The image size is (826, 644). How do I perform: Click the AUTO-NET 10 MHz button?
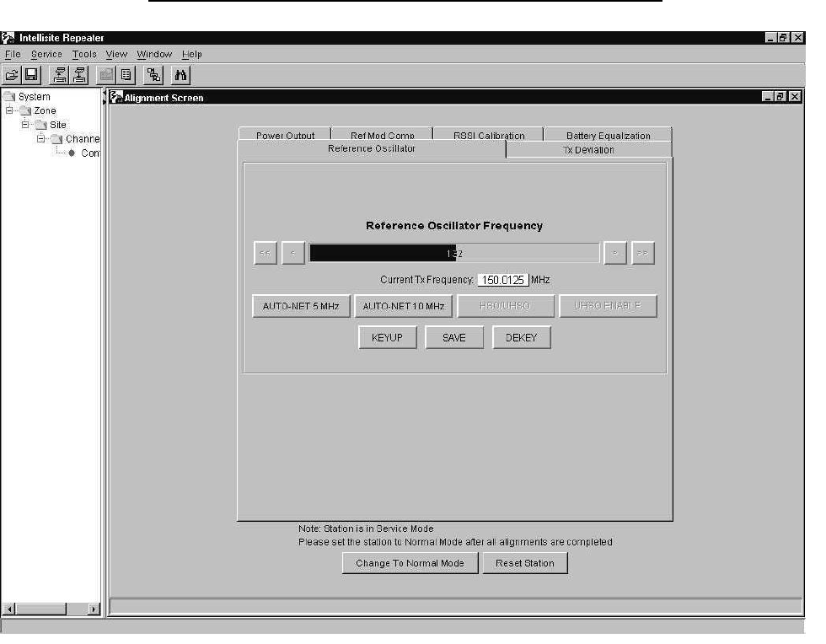[404, 306]
